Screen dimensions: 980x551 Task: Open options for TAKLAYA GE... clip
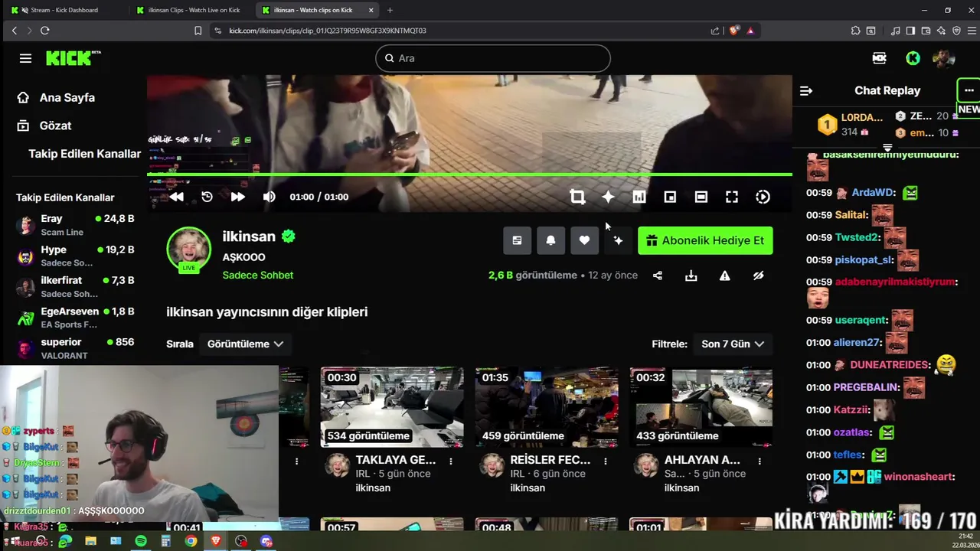point(451,461)
